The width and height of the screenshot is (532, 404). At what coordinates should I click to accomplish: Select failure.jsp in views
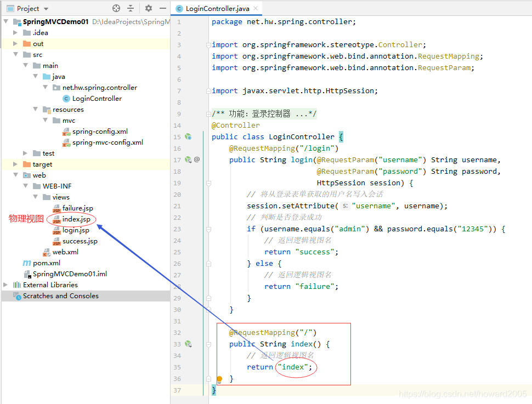click(x=78, y=208)
